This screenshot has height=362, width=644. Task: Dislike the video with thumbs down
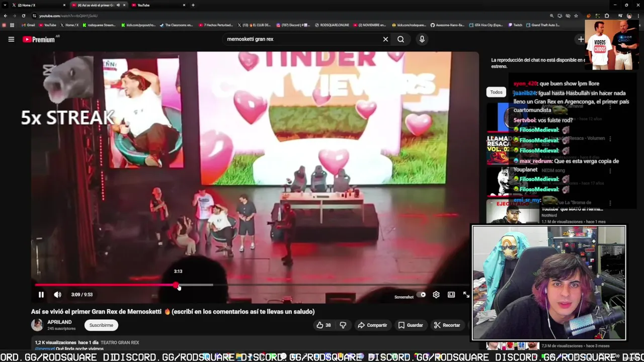tap(343, 325)
